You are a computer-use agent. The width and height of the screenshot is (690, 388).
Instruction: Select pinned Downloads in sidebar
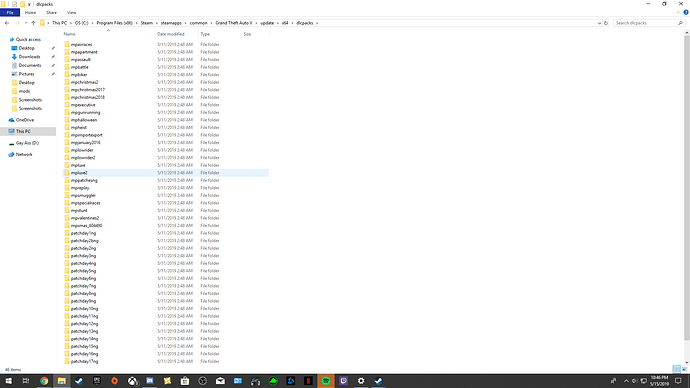coord(29,57)
